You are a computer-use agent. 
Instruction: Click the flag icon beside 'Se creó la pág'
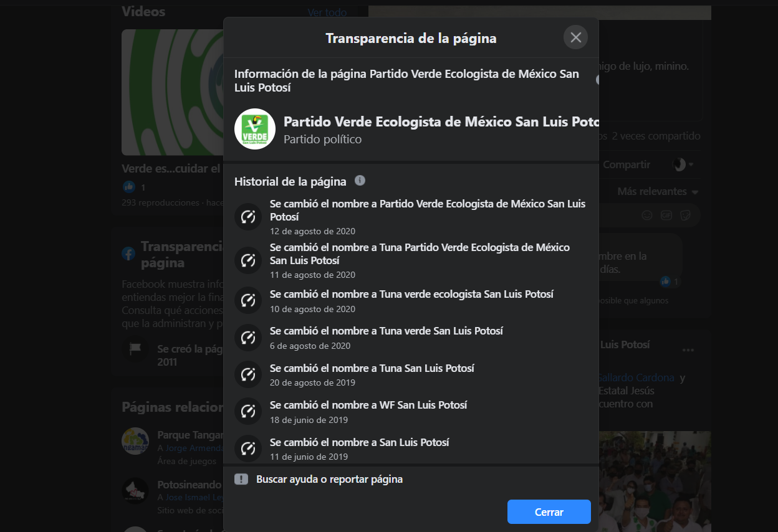click(135, 349)
